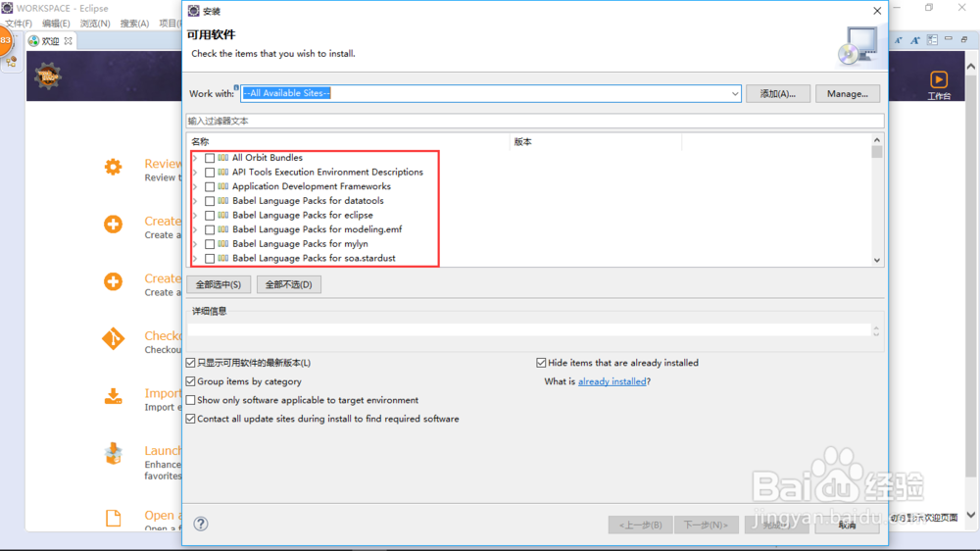980x551 pixels.
Task: Tick Babel Language Packs for datatools checkbox
Action: 210,201
